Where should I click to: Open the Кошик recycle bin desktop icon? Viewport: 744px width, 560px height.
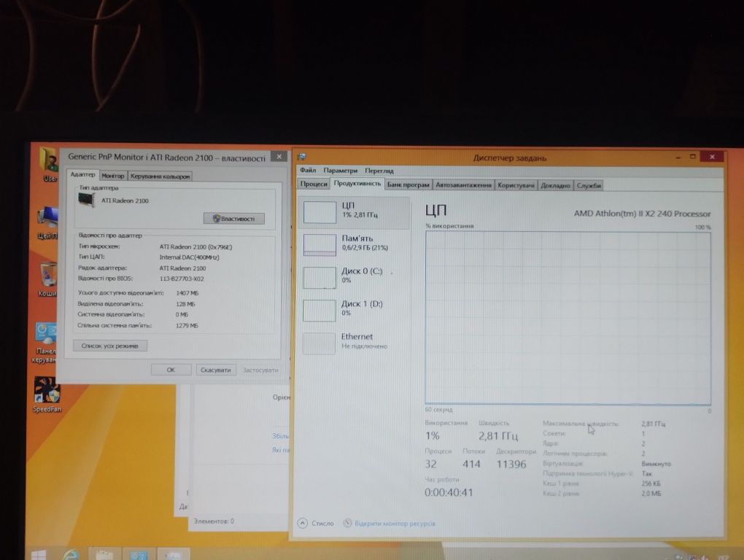pyautogui.click(x=48, y=279)
